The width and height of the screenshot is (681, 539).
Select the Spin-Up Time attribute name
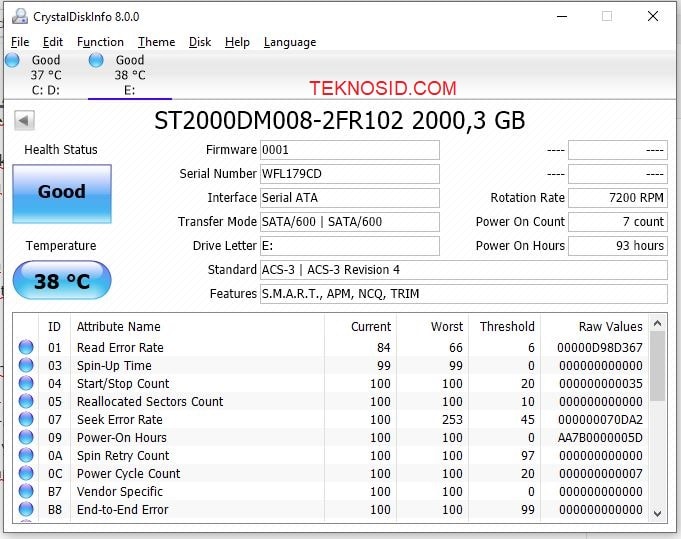114,366
